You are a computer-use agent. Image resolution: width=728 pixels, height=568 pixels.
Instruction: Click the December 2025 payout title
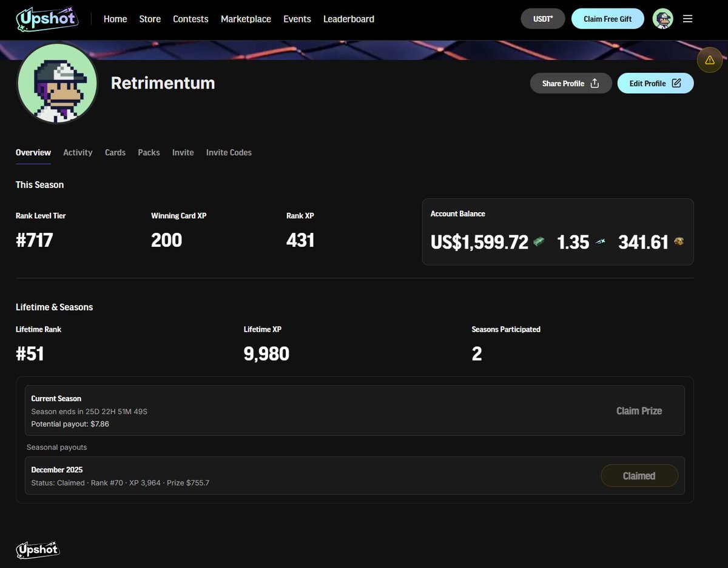[57, 470]
